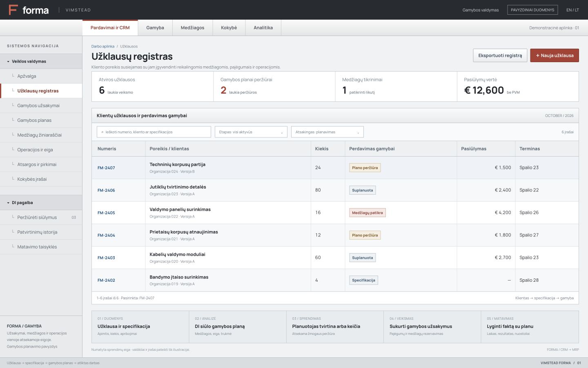The image size is (588, 368).
Task: Create a Nauja užklausa
Action: (x=555, y=56)
